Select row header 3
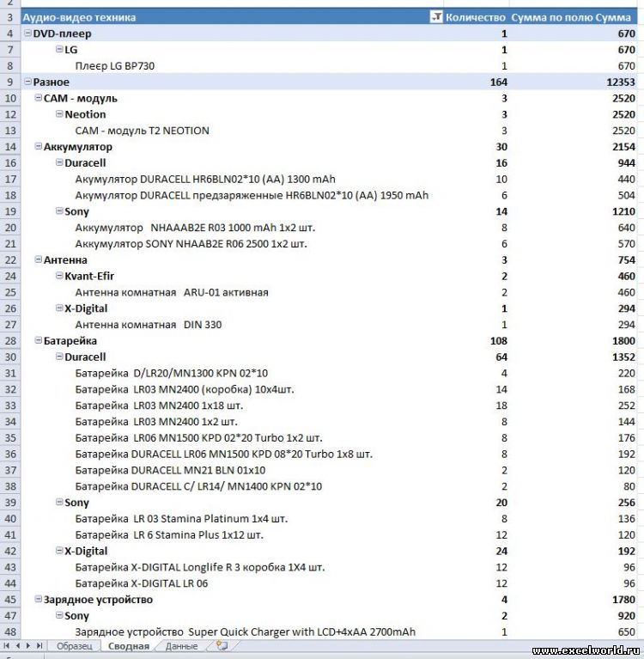Screen dimensions: 644x659 (10, 17)
